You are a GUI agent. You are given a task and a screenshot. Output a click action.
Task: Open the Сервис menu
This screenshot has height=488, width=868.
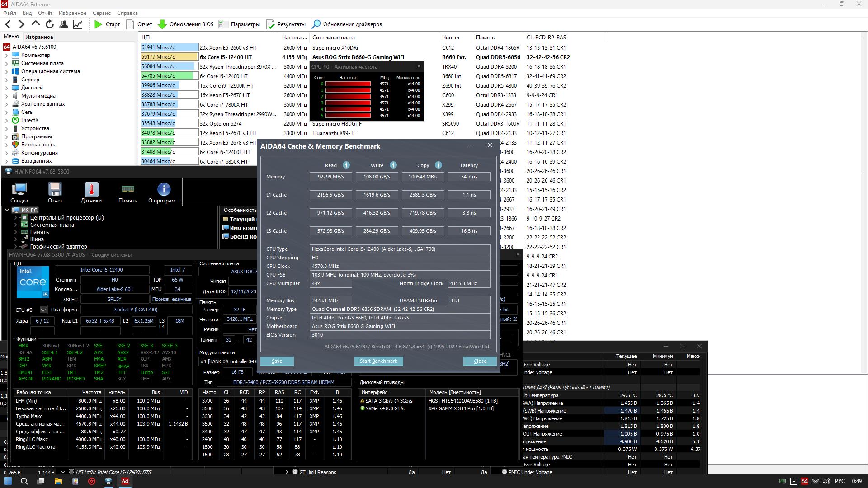pos(101,13)
